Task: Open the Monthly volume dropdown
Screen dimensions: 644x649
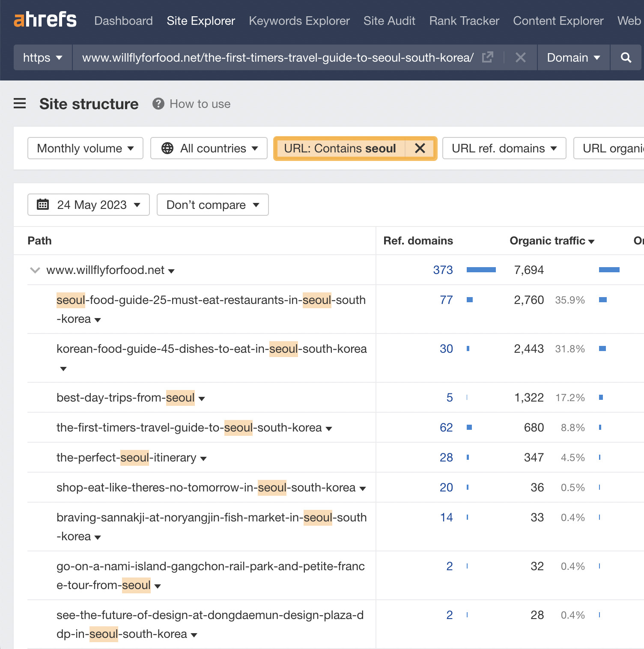Action: (x=84, y=148)
